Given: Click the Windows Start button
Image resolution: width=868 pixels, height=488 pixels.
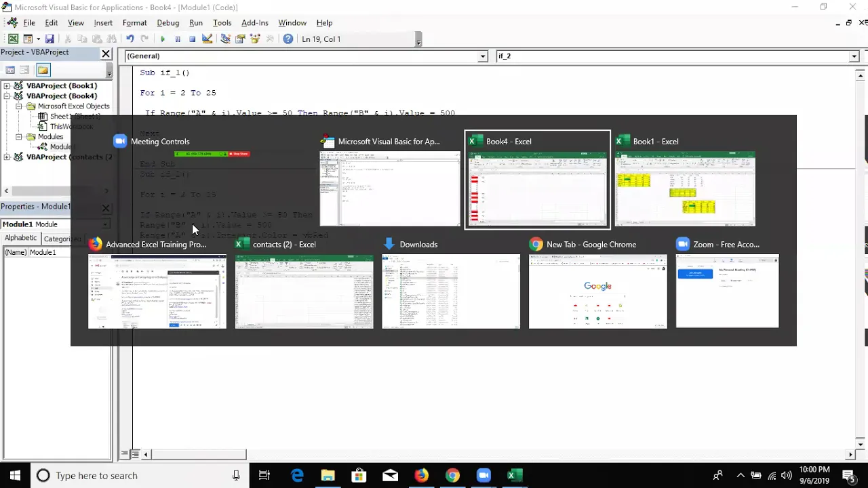Looking at the screenshot, I should [x=14, y=476].
